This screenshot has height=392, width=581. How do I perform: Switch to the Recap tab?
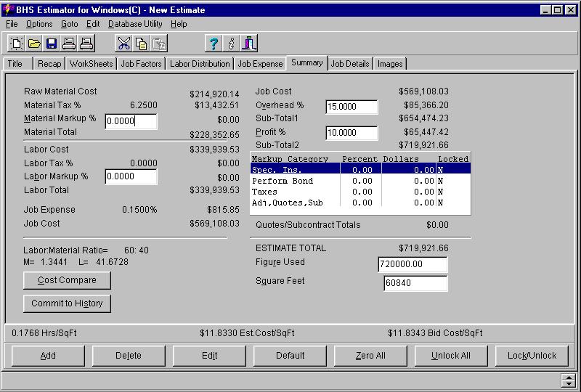point(49,64)
